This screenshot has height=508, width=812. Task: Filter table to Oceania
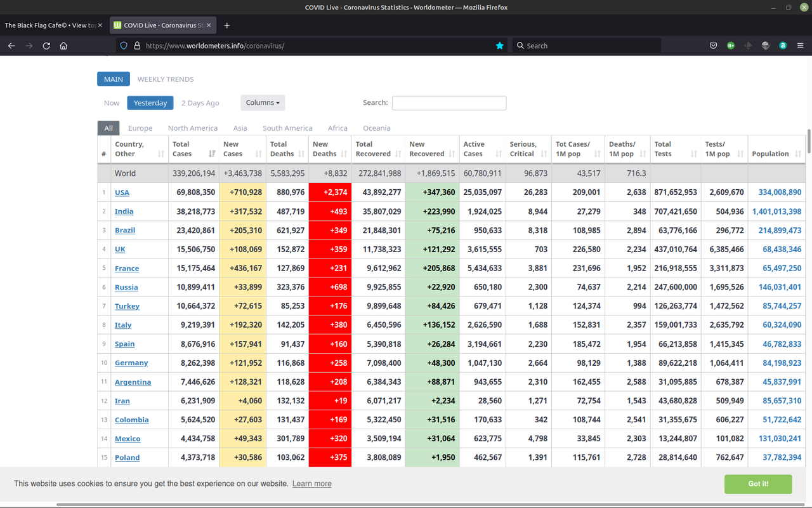377,128
